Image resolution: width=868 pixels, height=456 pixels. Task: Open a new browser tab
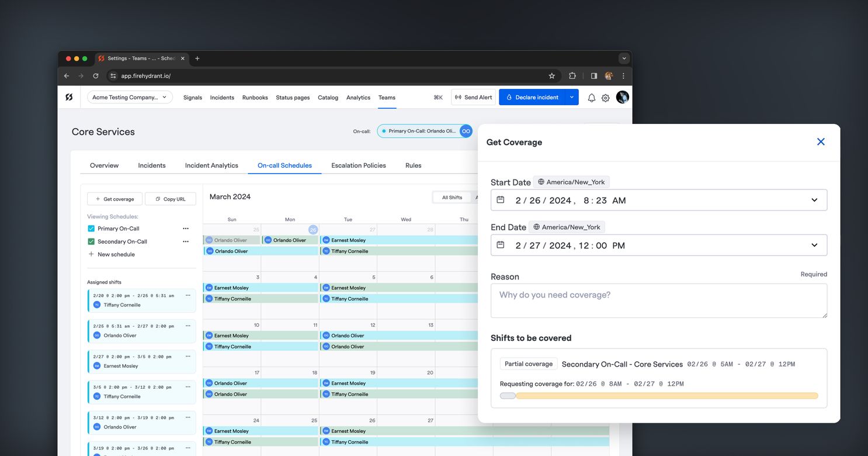(197, 58)
